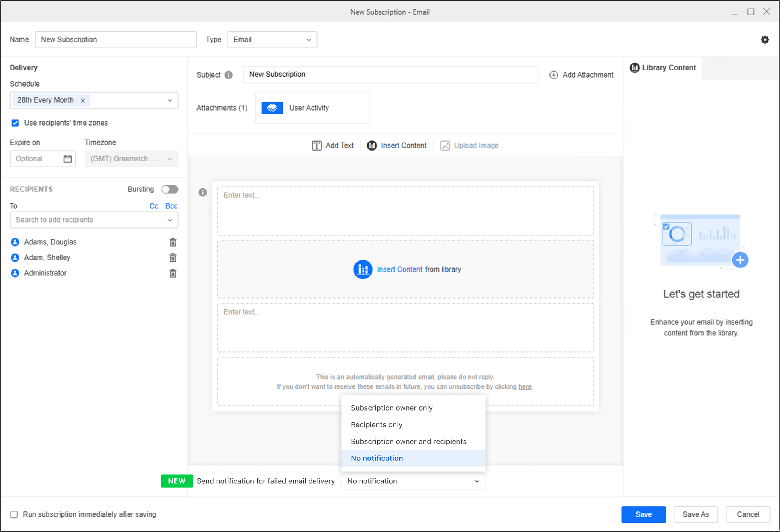The image size is (780, 532).
Task: Click the Add Attachment plus icon
Action: (x=553, y=75)
